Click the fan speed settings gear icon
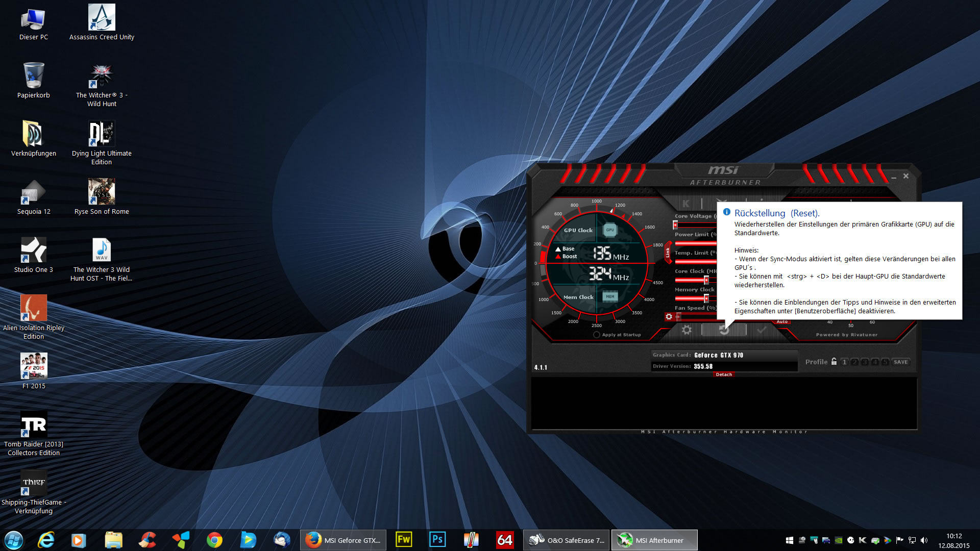The image size is (980, 551). 669,317
